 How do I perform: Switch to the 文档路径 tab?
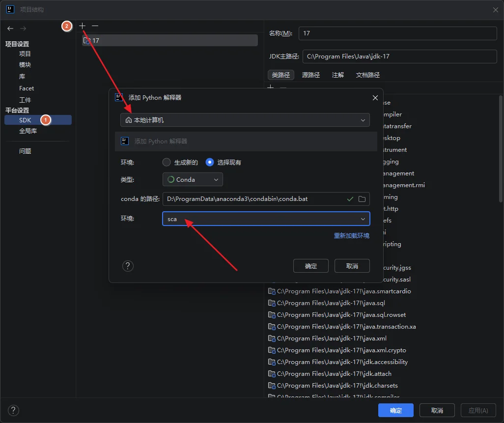(x=367, y=75)
